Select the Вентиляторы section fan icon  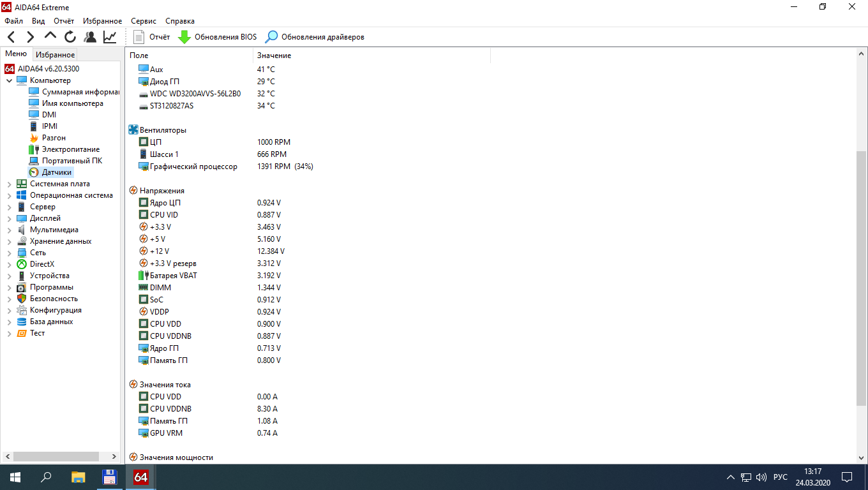click(133, 130)
